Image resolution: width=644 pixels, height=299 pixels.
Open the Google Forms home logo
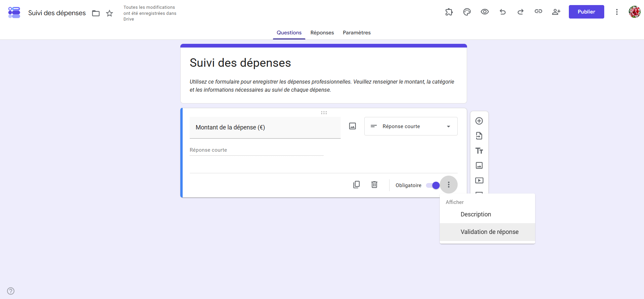click(x=14, y=13)
